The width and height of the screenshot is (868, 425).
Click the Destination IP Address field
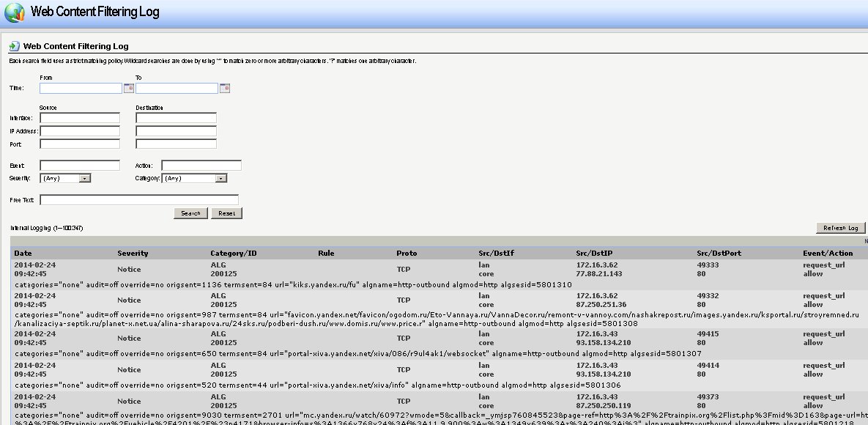pyautogui.click(x=176, y=131)
